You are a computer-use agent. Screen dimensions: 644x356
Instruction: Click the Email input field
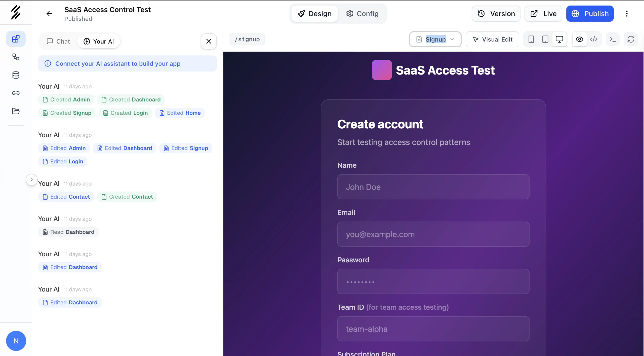point(433,234)
